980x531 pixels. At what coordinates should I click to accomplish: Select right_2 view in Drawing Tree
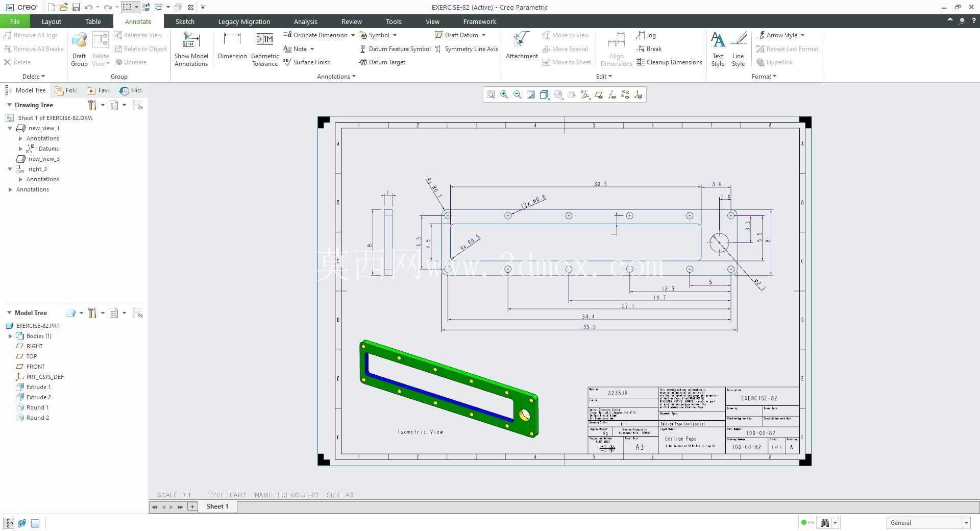(x=38, y=169)
